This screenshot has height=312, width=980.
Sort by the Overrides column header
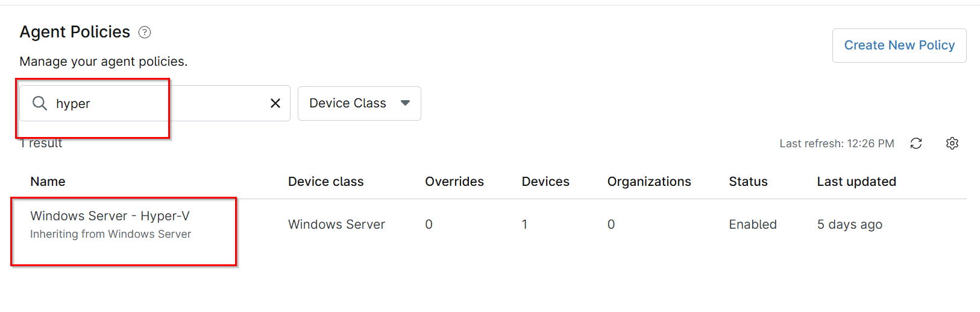(454, 182)
